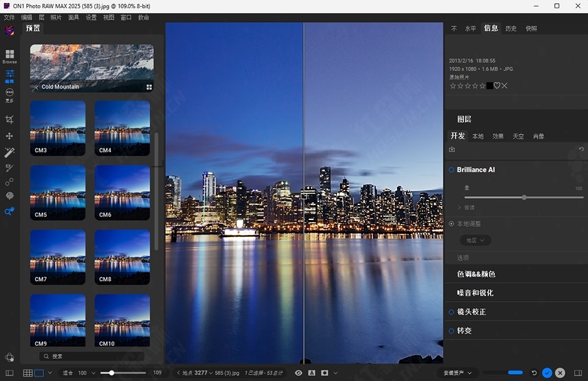Select the Crop tool

[9, 119]
